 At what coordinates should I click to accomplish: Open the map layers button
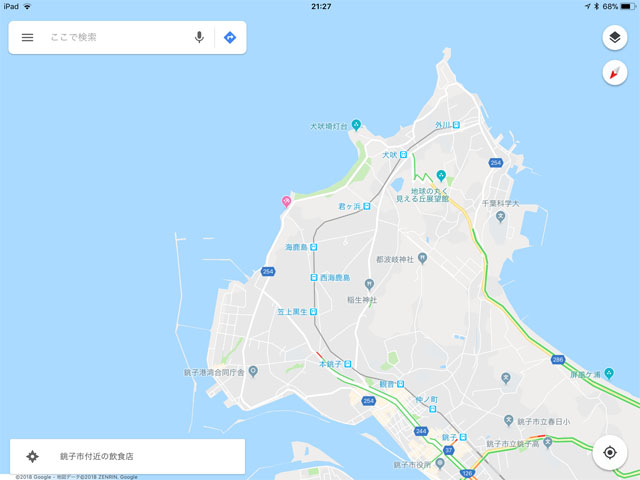(615, 38)
